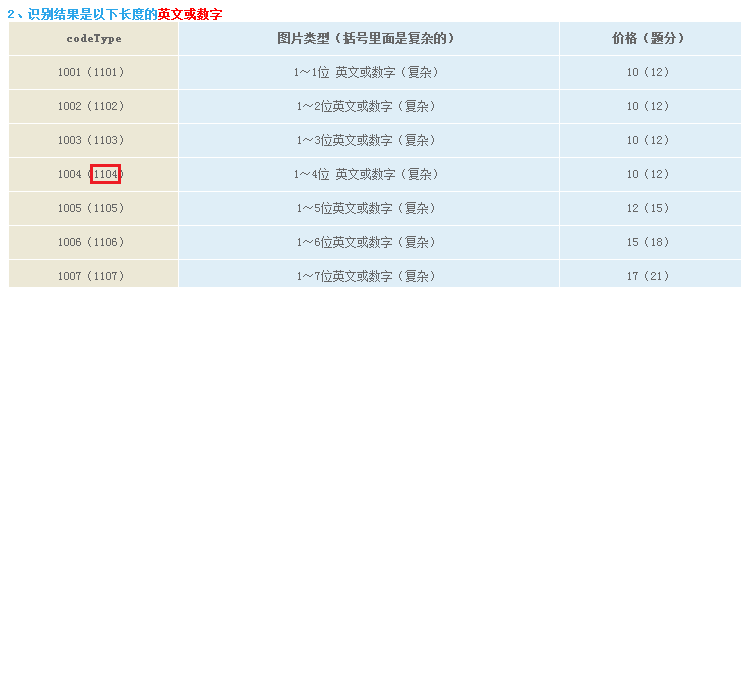Screen dimensions: 754x681
Task: Click the red 英文或数字 heading text
Action: point(190,14)
